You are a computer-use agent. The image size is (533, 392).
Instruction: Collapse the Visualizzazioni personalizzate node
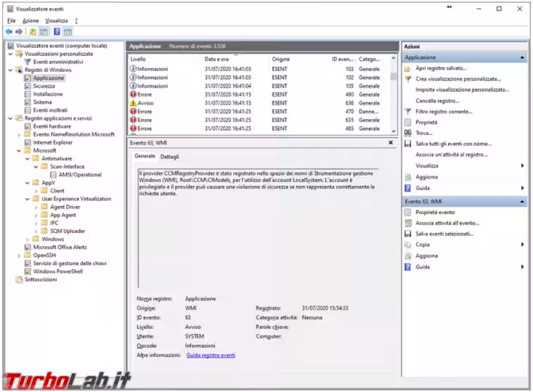11,54
